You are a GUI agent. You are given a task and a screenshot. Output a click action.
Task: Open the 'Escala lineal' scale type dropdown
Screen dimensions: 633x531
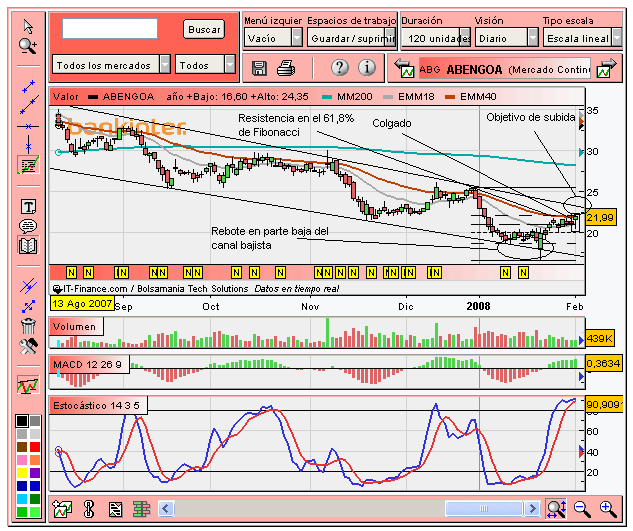click(583, 38)
